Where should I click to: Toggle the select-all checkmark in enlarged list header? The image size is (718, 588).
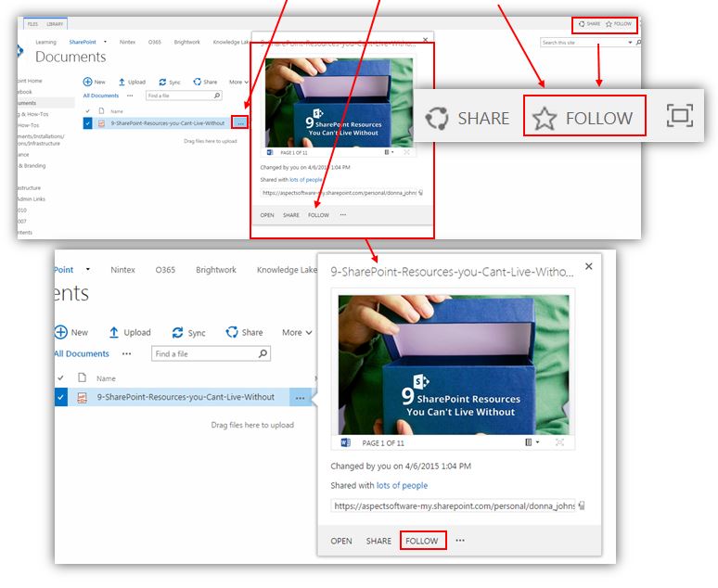coord(60,377)
